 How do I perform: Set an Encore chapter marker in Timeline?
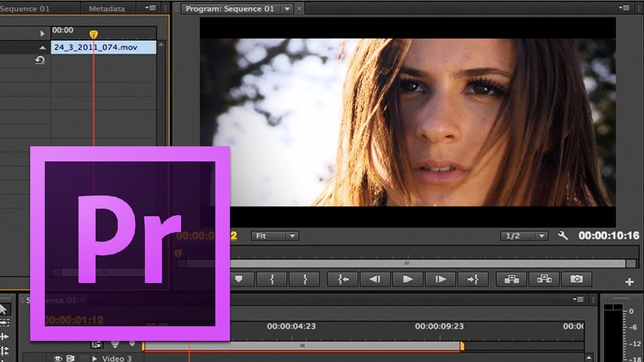115,344
